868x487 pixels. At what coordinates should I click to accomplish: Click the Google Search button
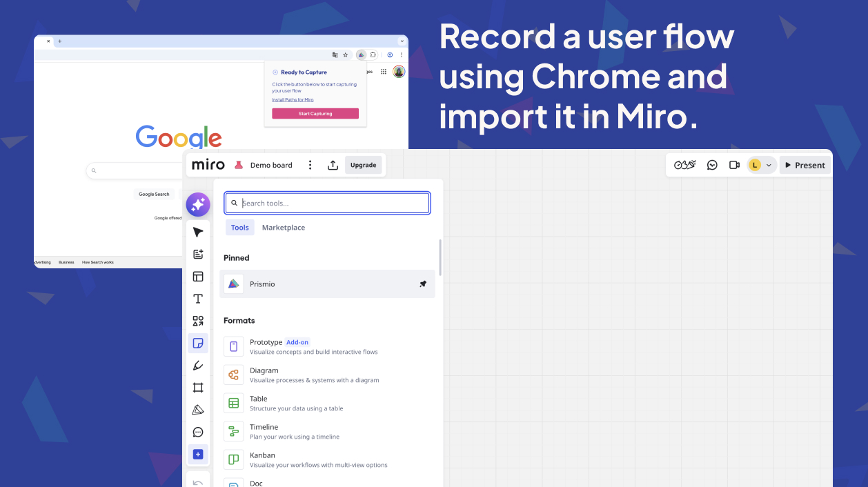coord(154,194)
